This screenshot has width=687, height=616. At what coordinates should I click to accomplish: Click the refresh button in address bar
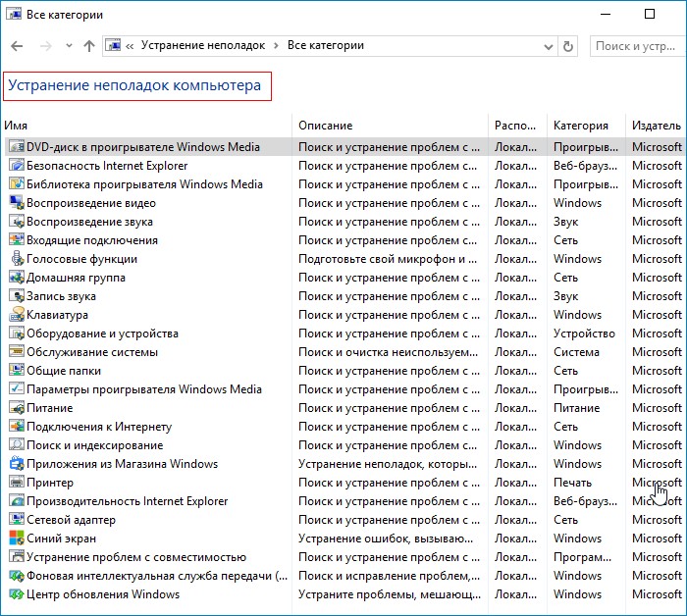[x=568, y=46]
